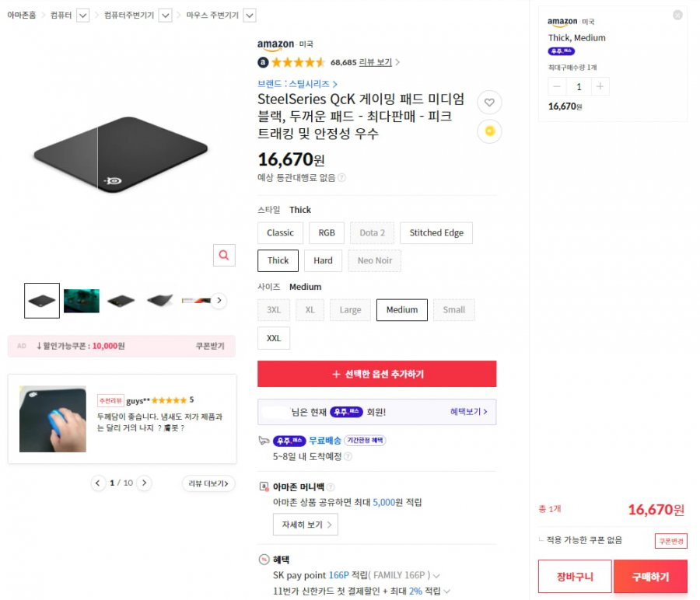700x600 pixels.
Task: Show next product thumbnails arrow
Action: [219, 300]
